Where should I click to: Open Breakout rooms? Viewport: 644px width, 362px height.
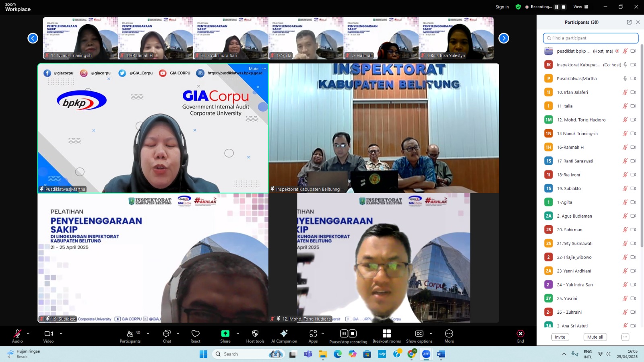tap(386, 336)
